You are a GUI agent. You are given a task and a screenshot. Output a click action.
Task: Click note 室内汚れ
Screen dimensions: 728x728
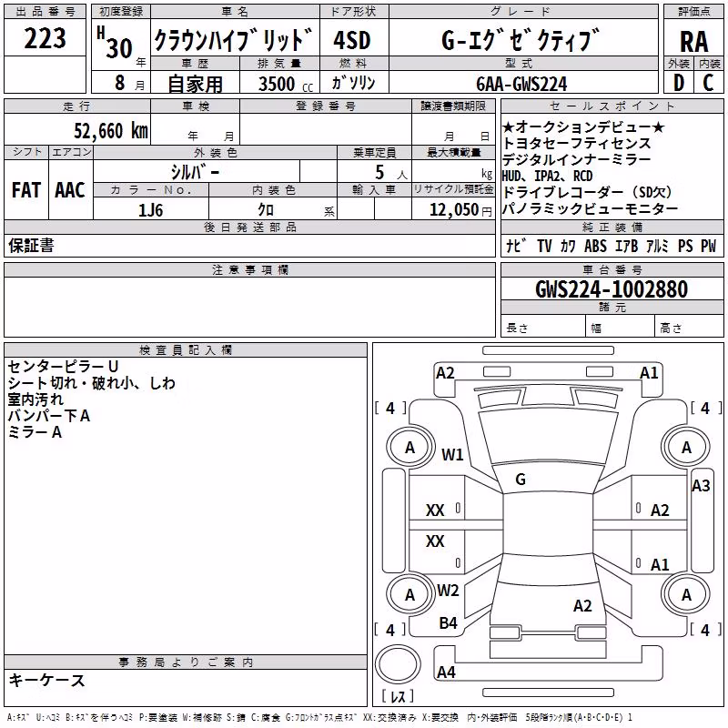(35, 399)
